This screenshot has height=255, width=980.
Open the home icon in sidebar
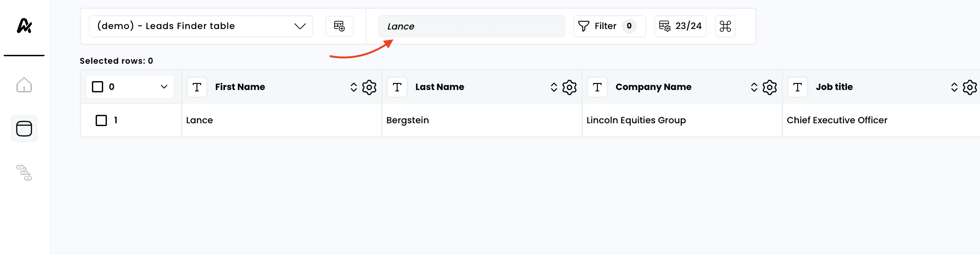click(x=24, y=85)
